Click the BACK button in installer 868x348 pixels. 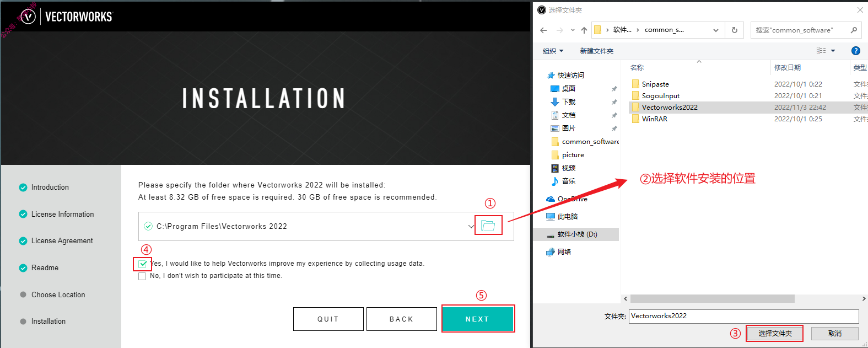pos(401,319)
